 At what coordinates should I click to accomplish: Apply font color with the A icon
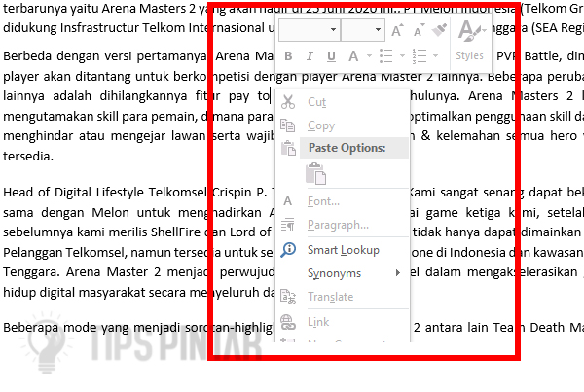coord(353,56)
